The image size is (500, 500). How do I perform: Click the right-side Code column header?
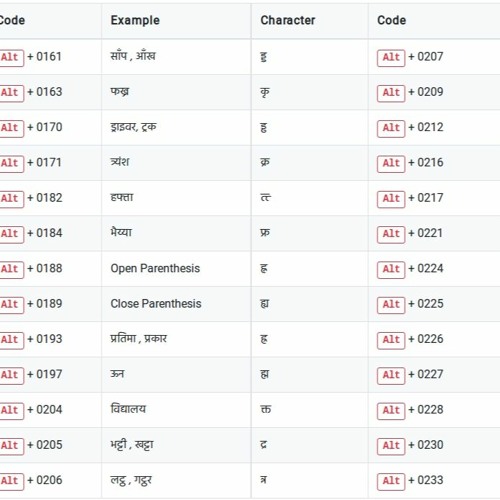pyautogui.click(x=391, y=20)
